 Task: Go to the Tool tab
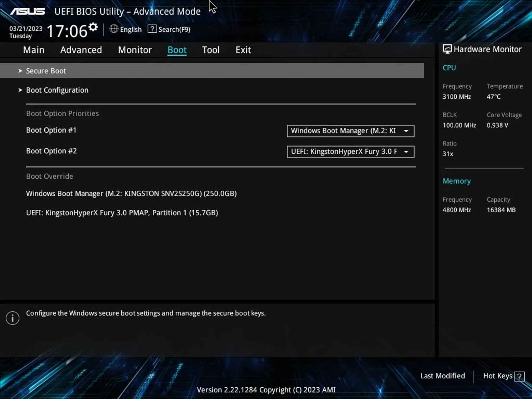click(211, 50)
